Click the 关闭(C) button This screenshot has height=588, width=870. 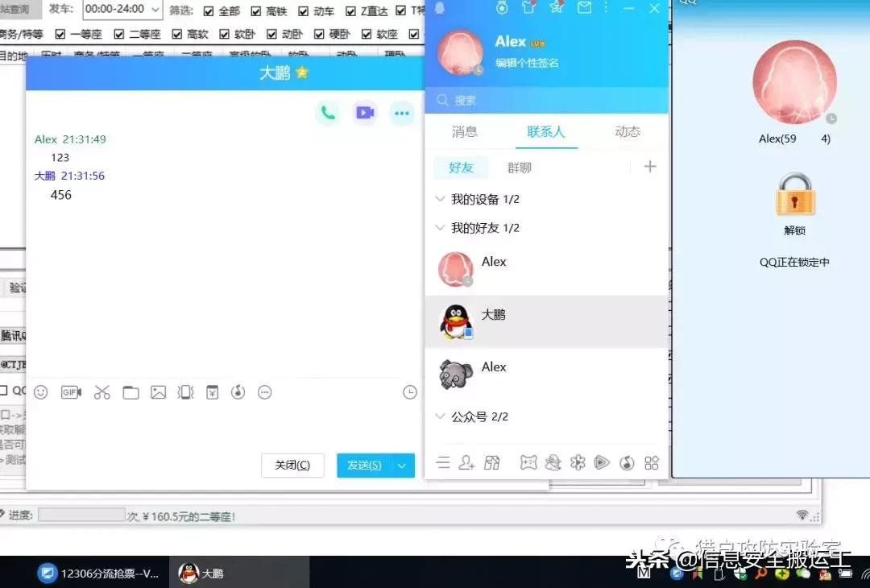pos(292,465)
